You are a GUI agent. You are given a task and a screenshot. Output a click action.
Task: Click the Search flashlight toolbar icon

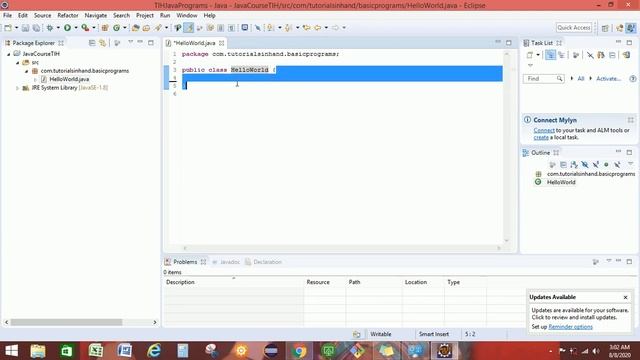(158, 28)
